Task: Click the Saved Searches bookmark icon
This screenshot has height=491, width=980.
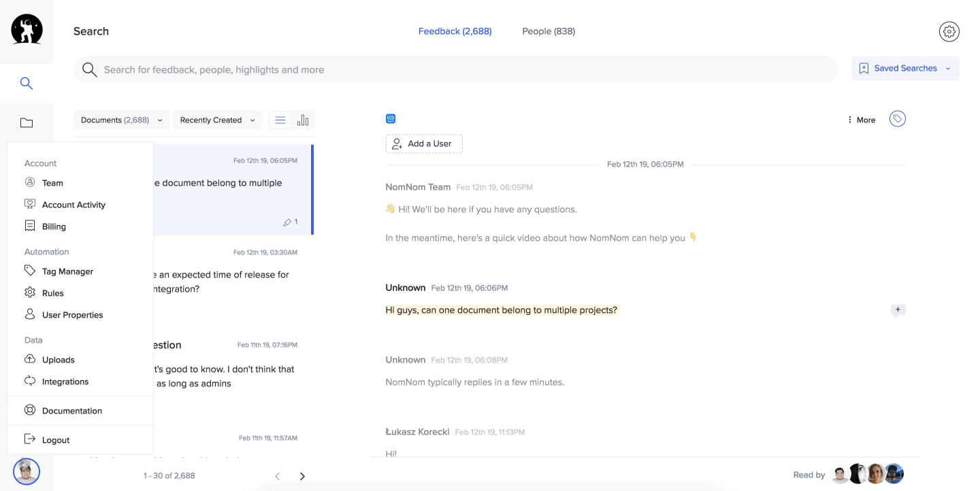Action: (x=864, y=69)
